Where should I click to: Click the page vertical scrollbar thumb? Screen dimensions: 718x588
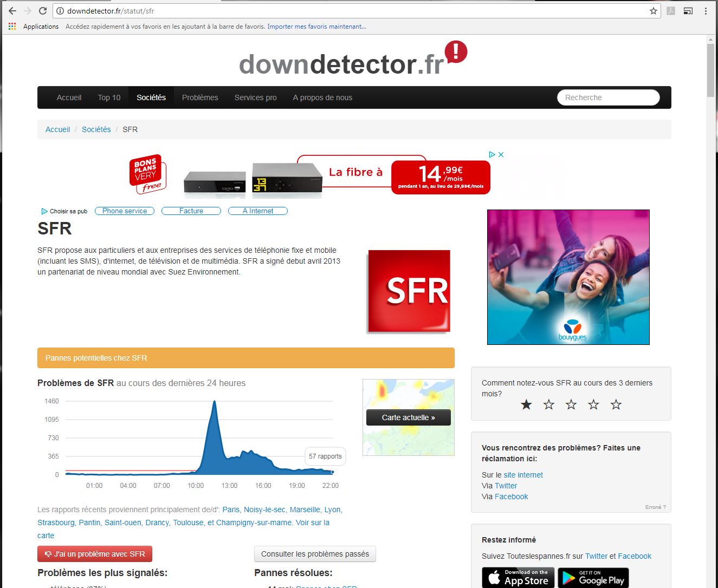click(711, 70)
